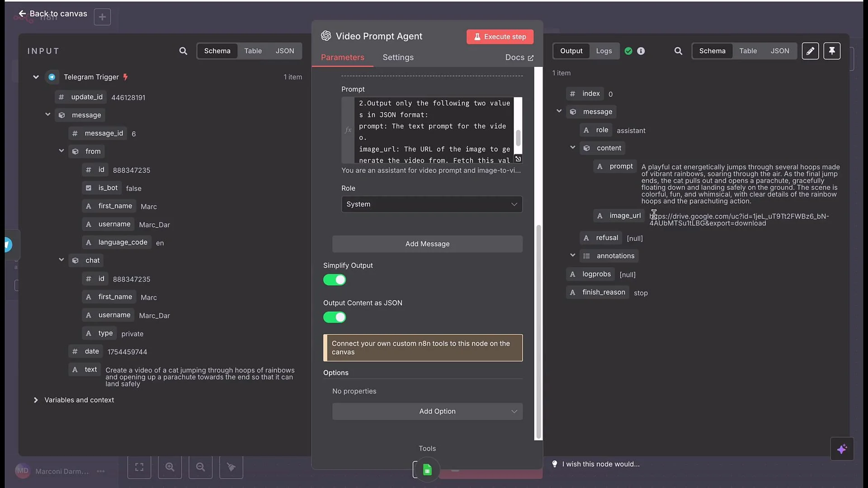868x488 pixels.
Task: Switch to the Settings tab
Action: pyautogui.click(x=398, y=57)
